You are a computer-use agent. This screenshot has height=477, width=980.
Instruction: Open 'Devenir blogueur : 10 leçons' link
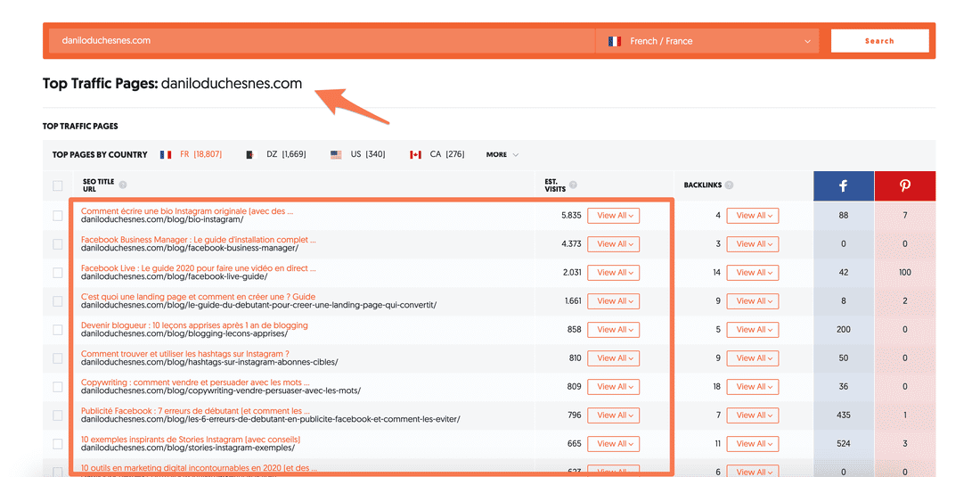tap(194, 325)
